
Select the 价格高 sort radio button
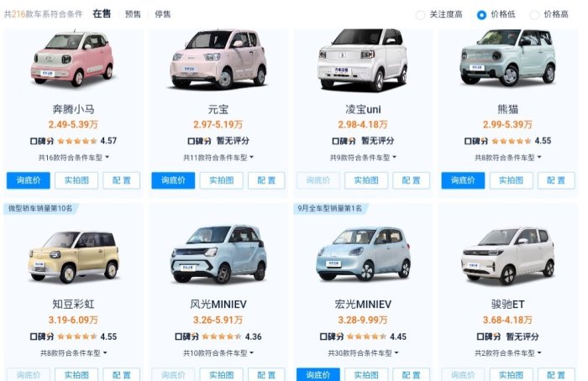534,15
